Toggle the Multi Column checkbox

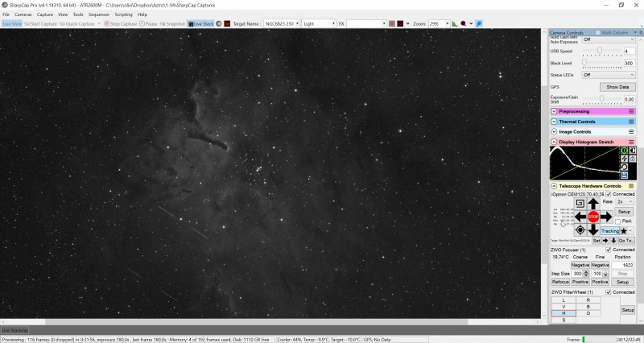tap(598, 32)
